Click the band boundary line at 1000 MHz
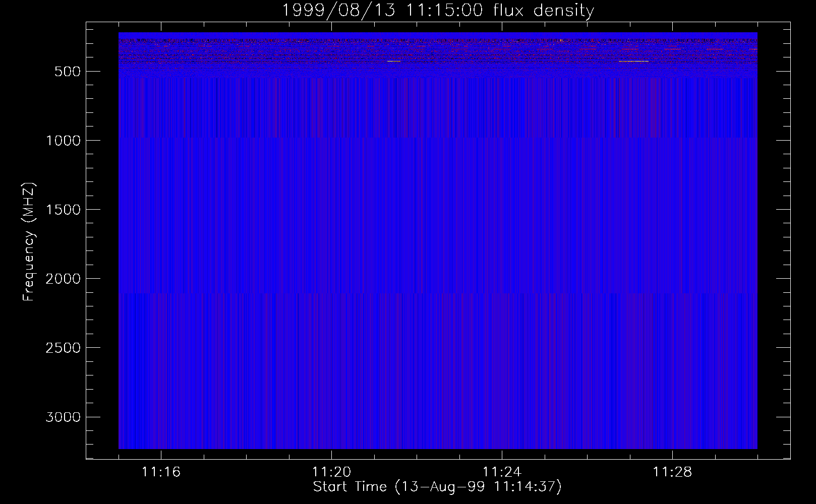This screenshot has width=816, height=504. tap(438, 138)
